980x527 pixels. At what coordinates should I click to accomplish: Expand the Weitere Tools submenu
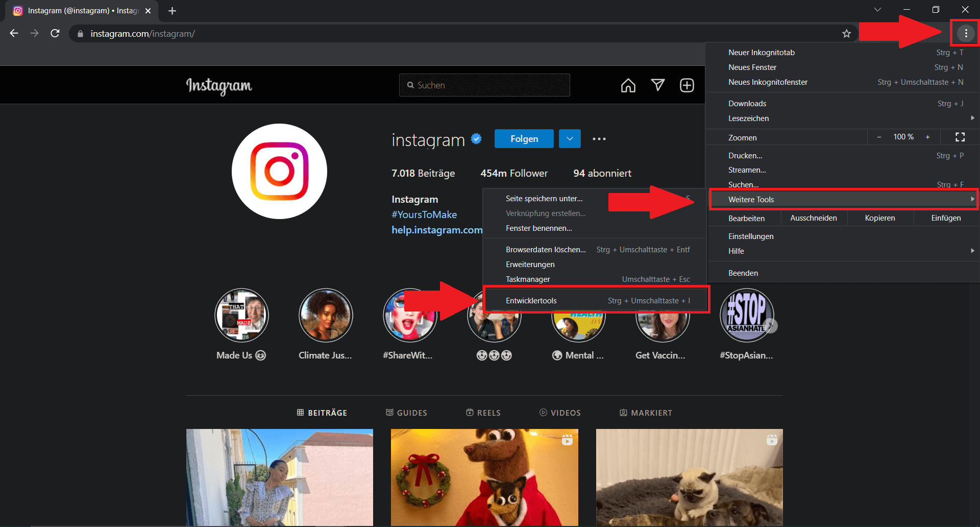843,200
